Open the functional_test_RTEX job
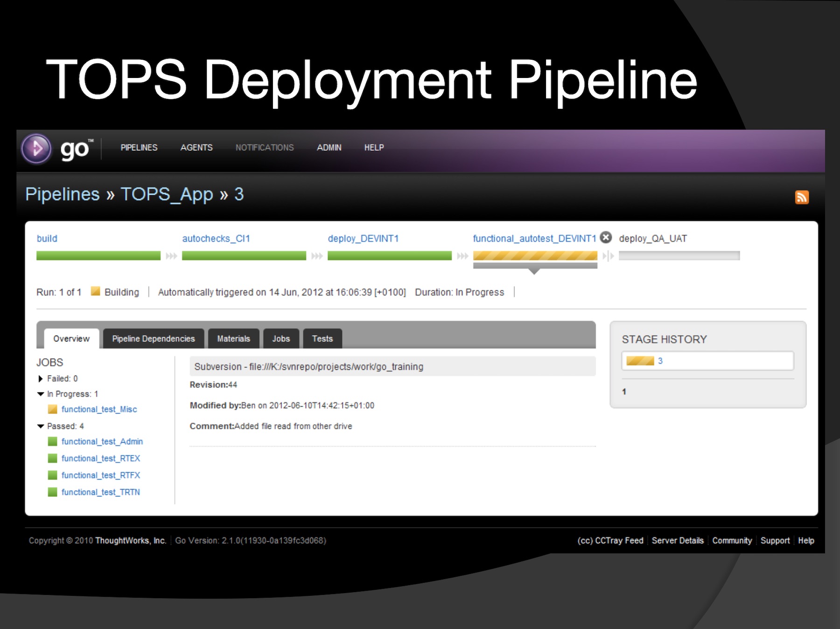 tap(101, 459)
